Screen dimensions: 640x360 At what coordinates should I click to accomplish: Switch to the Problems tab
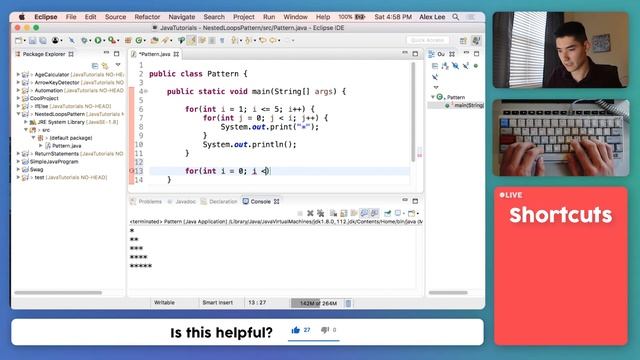point(146,202)
